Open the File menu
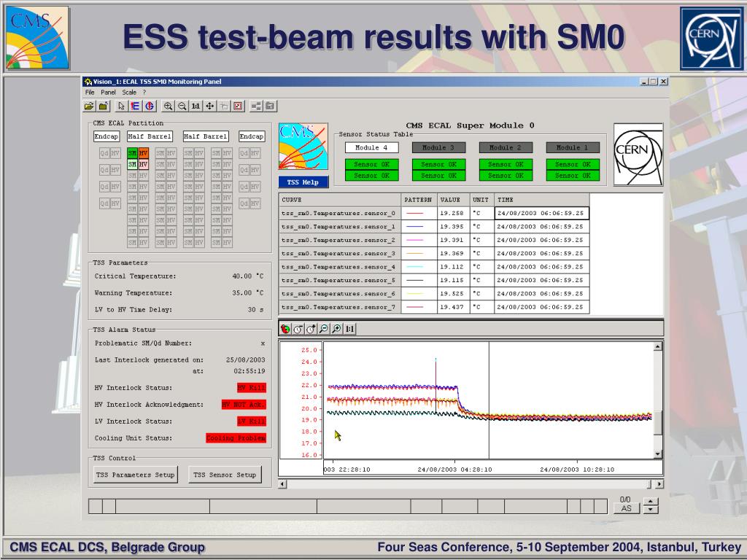The width and height of the screenshot is (747, 560). [x=90, y=93]
